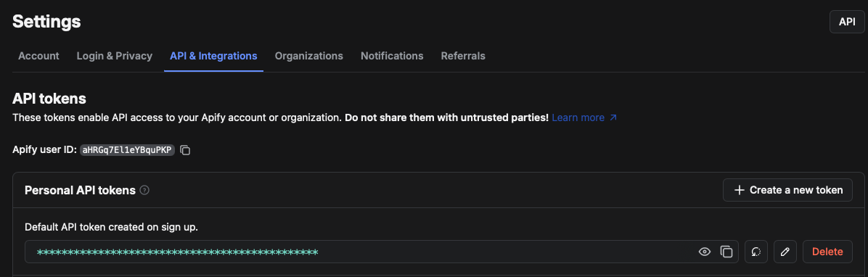
Task: Open the Personal API tokens help icon
Action: 144,190
